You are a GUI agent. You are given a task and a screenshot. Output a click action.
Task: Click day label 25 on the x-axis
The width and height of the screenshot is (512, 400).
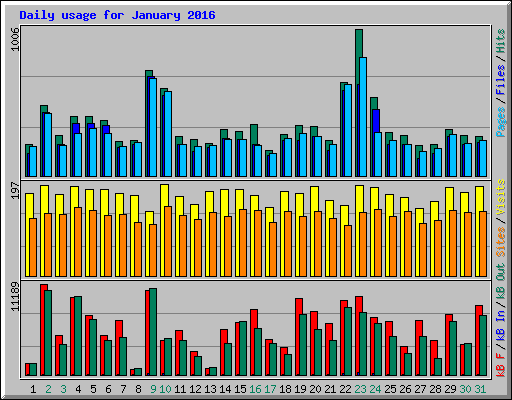coord(390,389)
